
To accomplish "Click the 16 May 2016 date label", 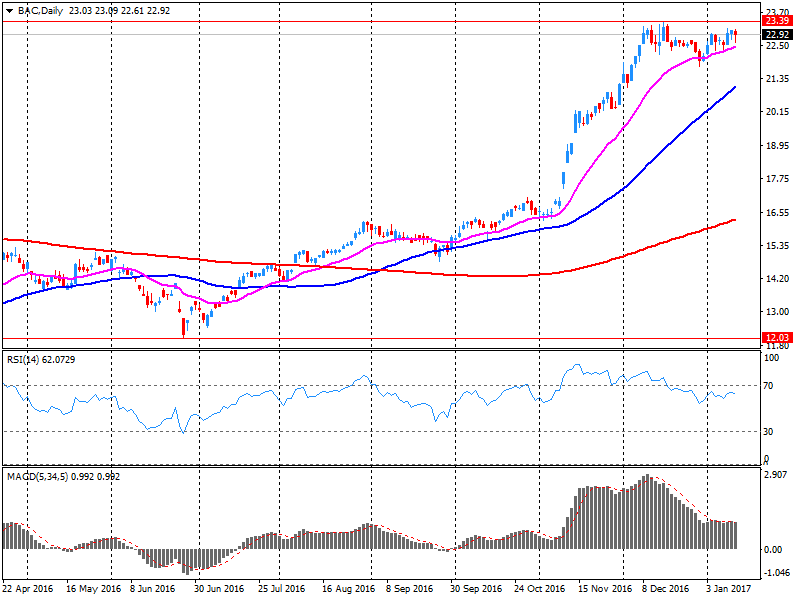I will (93, 589).
